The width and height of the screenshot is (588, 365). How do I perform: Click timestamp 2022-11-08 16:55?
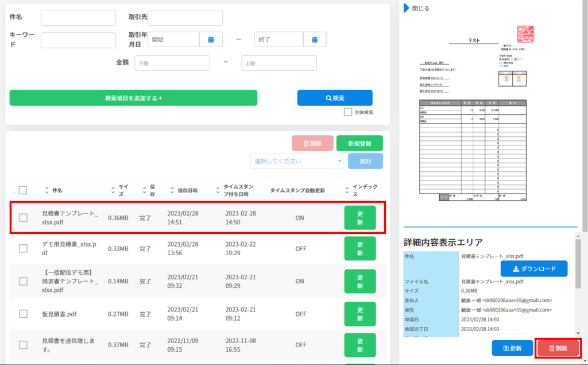pyautogui.click(x=241, y=345)
